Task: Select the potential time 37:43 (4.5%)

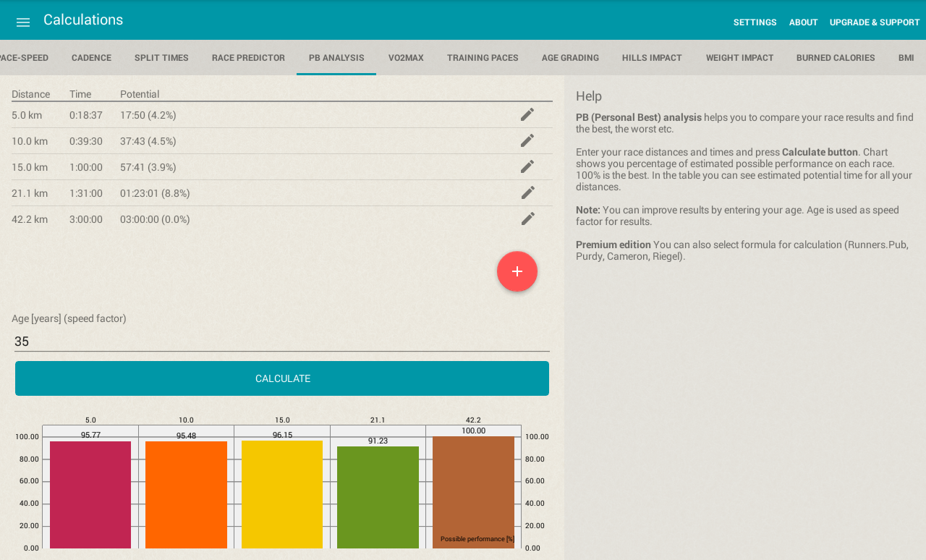Action: (148, 141)
